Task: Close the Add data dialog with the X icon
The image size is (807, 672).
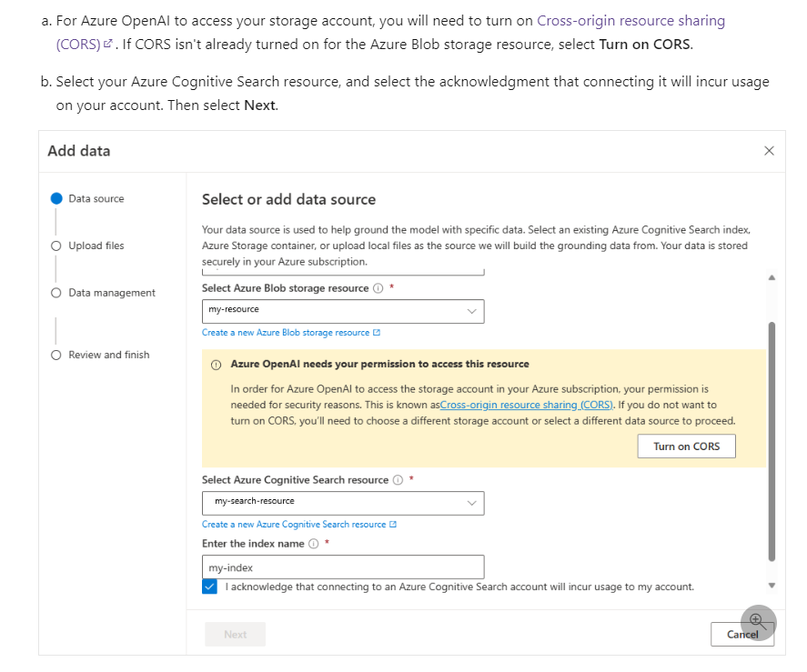Action: [769, 151]
